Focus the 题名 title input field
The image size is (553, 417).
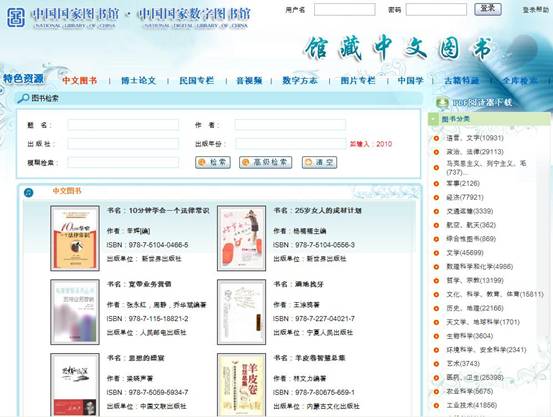(123, 125)
